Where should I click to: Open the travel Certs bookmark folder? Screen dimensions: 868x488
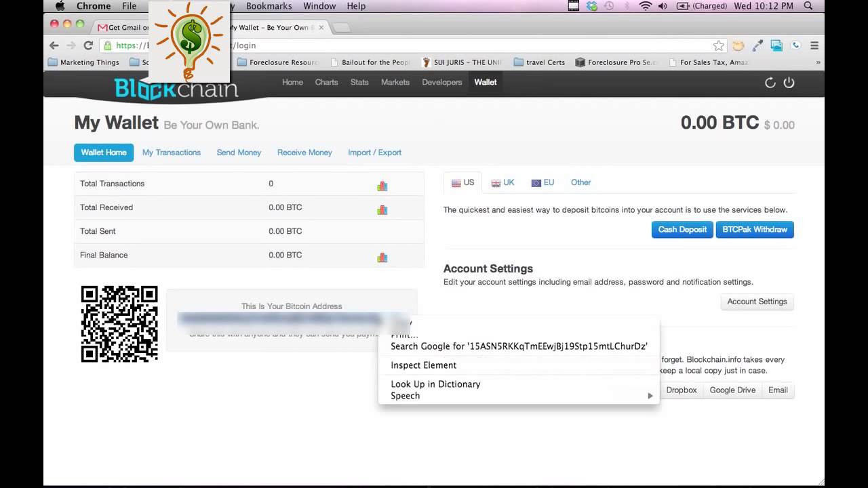(x=540, y=62)
